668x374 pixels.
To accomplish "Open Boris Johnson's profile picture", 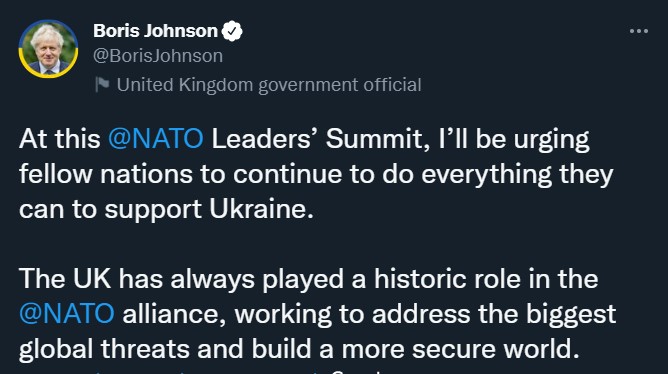I will point(48,49).
